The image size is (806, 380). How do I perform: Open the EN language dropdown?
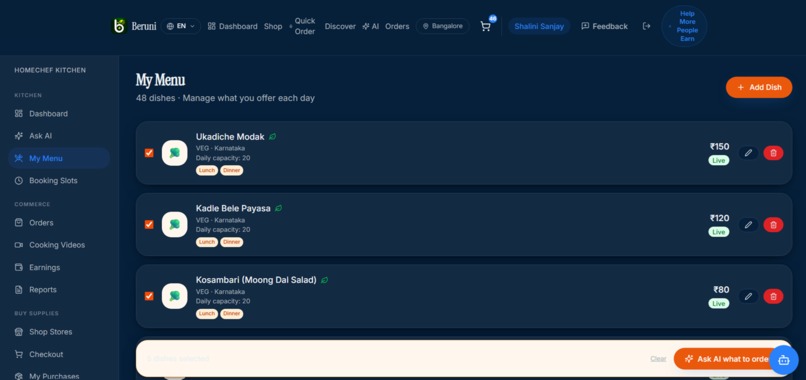click(181, 26)
